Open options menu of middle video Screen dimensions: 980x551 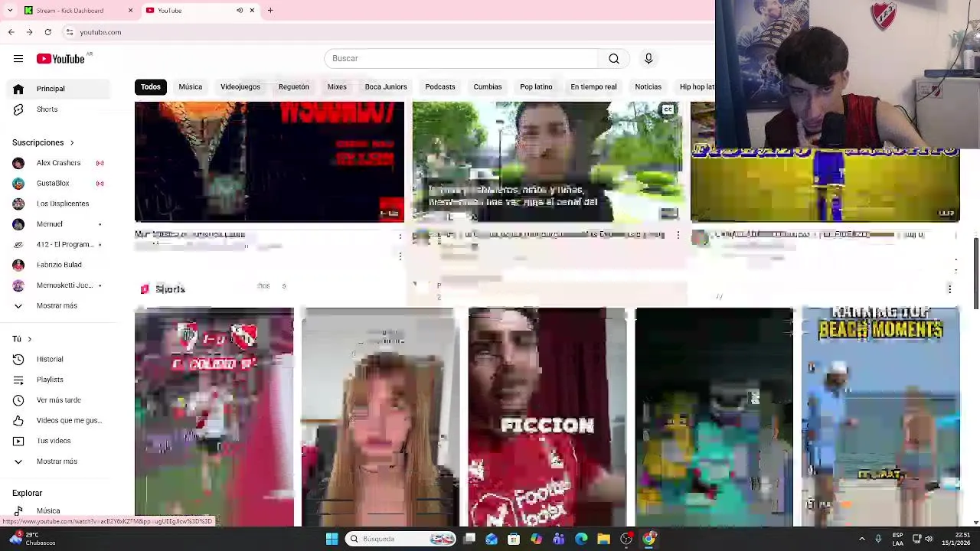(x=678, y=236)
